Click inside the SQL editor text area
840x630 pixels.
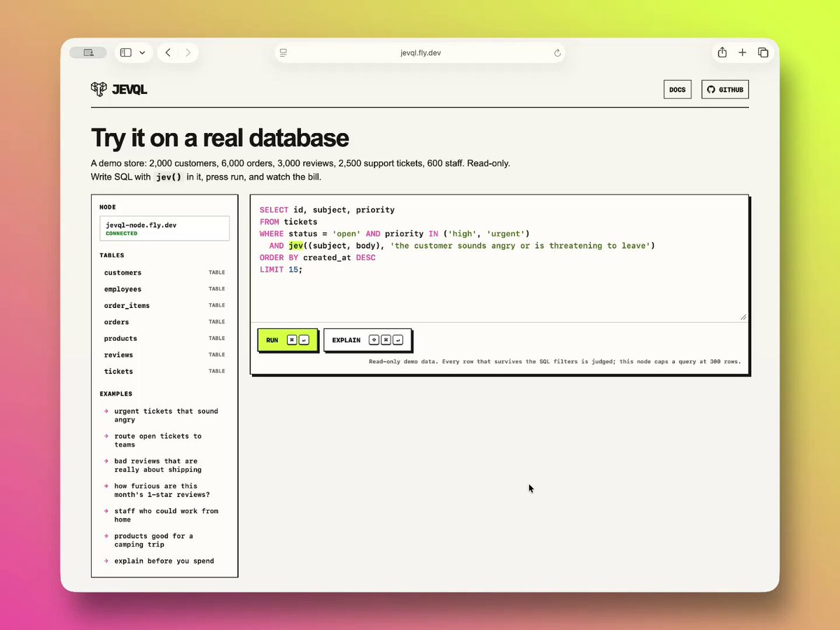(499, 258)
